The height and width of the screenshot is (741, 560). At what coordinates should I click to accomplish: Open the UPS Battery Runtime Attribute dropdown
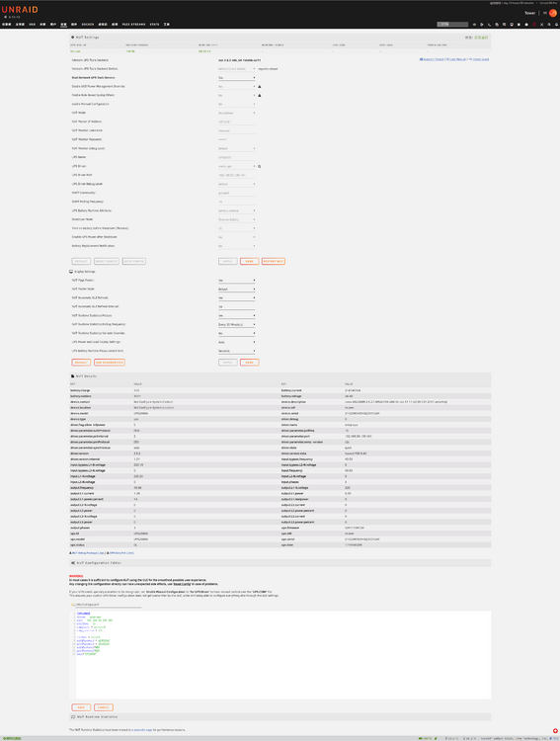coord(237,210)
